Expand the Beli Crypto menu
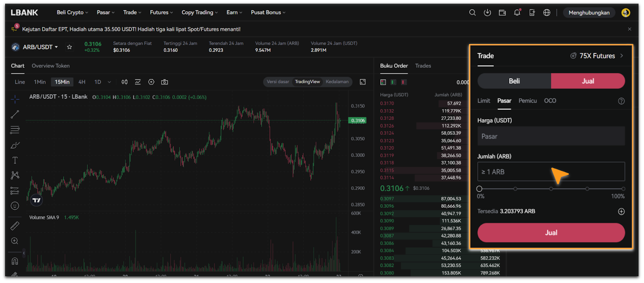The width and height of the screenshot is (644, 283). point(72,12)
